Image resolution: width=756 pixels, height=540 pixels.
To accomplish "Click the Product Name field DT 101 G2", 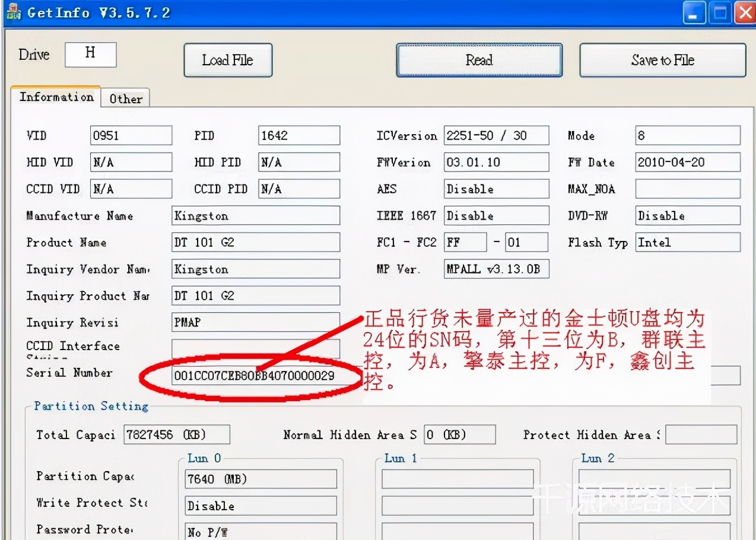I will (255, 242).
